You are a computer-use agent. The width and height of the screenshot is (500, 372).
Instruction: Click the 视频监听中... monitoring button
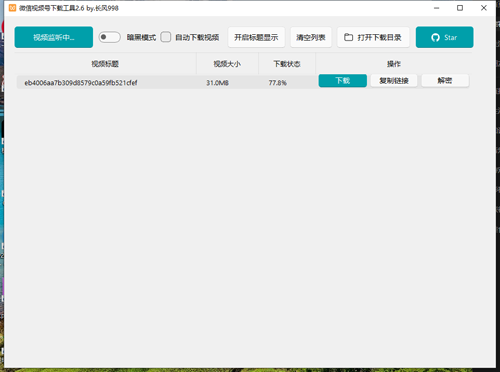tap(54, 37)
